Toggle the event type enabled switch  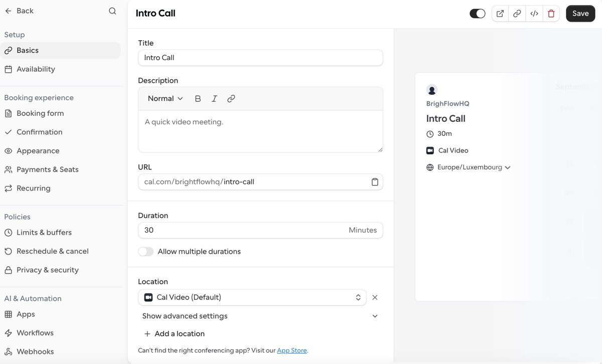tap(478, 14)
